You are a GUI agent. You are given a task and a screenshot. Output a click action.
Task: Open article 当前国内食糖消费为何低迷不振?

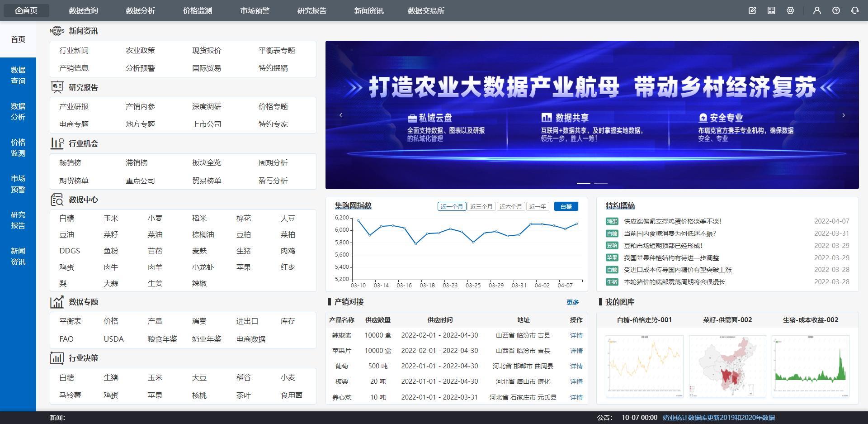(670, 233)
